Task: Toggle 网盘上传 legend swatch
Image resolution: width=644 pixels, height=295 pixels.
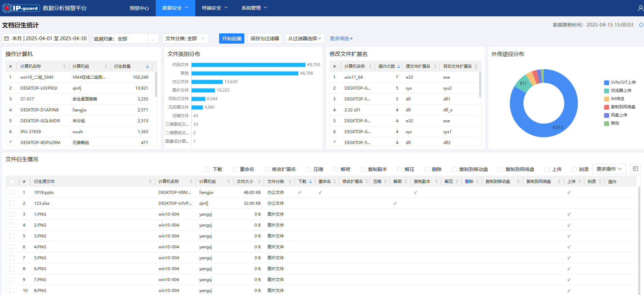Action: [607, 115]
